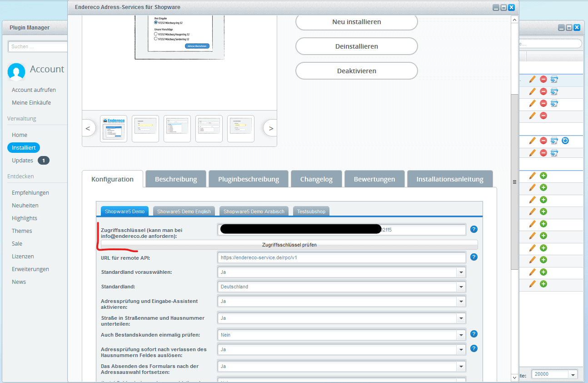This screenshot has height=383, width=588.
Task: Click the Account avatar icon in Plugin Manager
Action: [x=16, y=71]
